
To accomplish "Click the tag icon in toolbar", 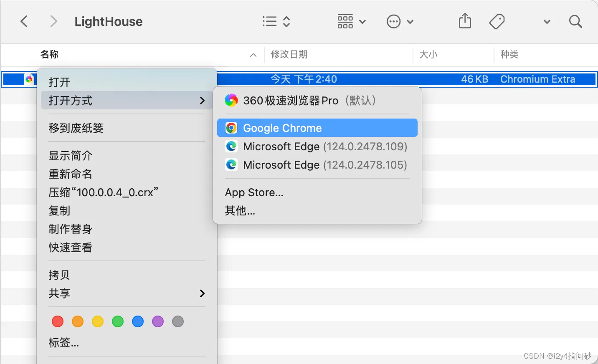I will [x=497, y=21].
